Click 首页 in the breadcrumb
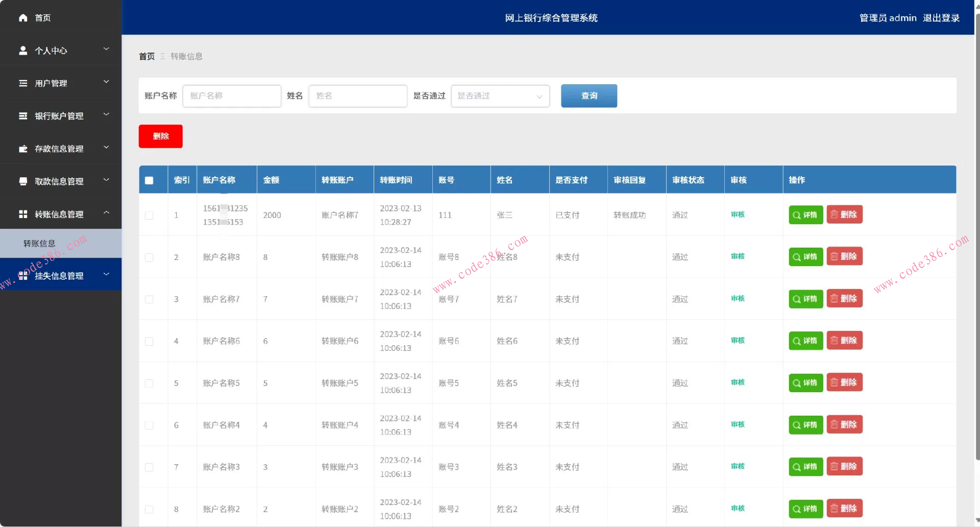Screen dimensions: 980x527 pyautogui.click(x=146, y=56)
